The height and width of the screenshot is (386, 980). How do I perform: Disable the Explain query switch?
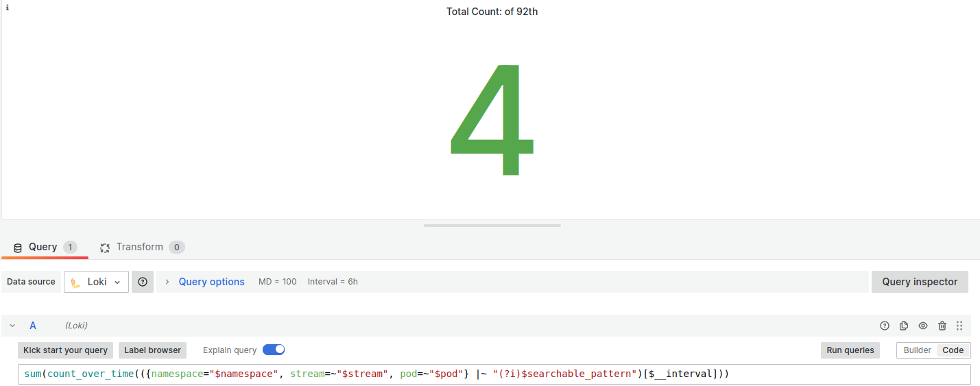274,350
